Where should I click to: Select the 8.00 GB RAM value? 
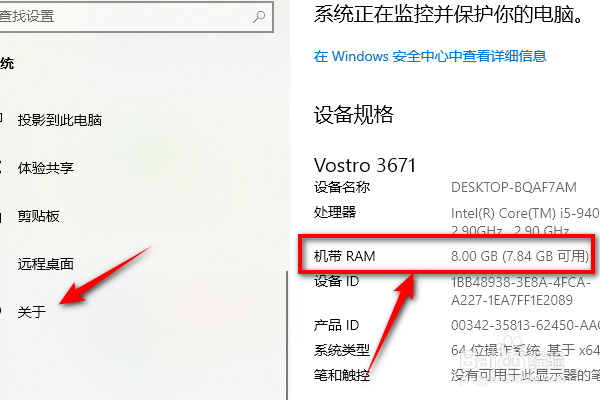tap(520, 256)
